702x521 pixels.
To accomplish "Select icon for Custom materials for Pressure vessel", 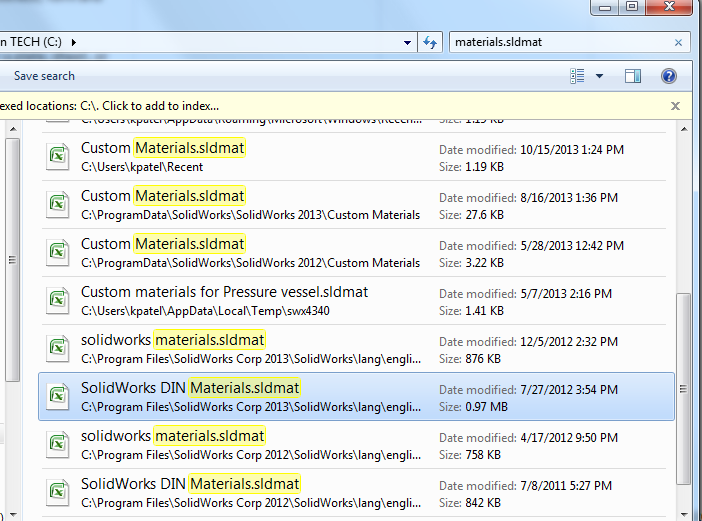I will [x=58, y=300].
